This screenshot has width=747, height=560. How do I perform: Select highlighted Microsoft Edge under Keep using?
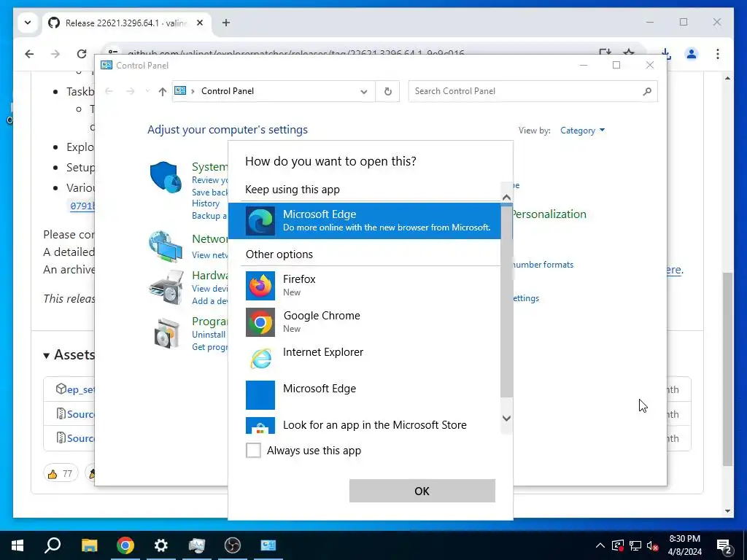[365, 220]
